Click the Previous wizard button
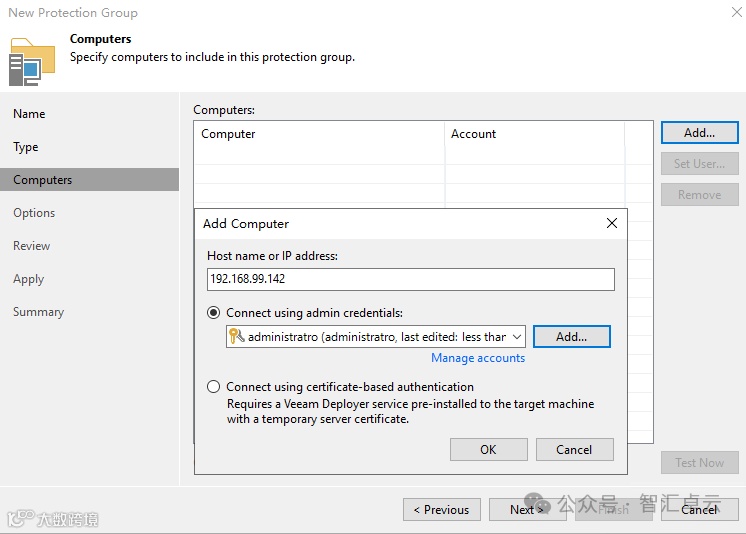Image resolution: width=746 pixels, height=534 pixels. [441, 510]
